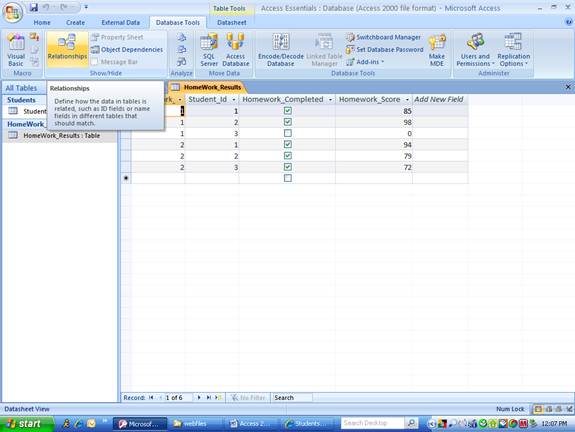The image size is (575, 432).
Task: Close the HomeWork_Results document tab
Action: point(568,87)
